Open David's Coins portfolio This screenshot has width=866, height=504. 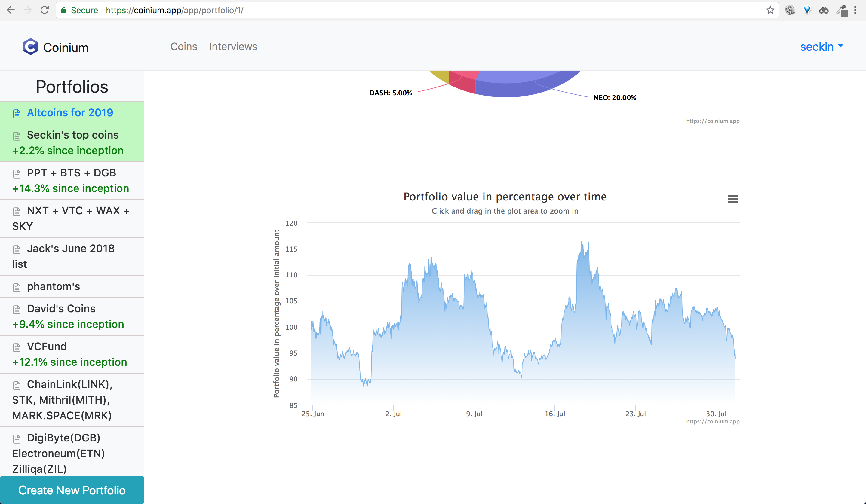(61, 309)
